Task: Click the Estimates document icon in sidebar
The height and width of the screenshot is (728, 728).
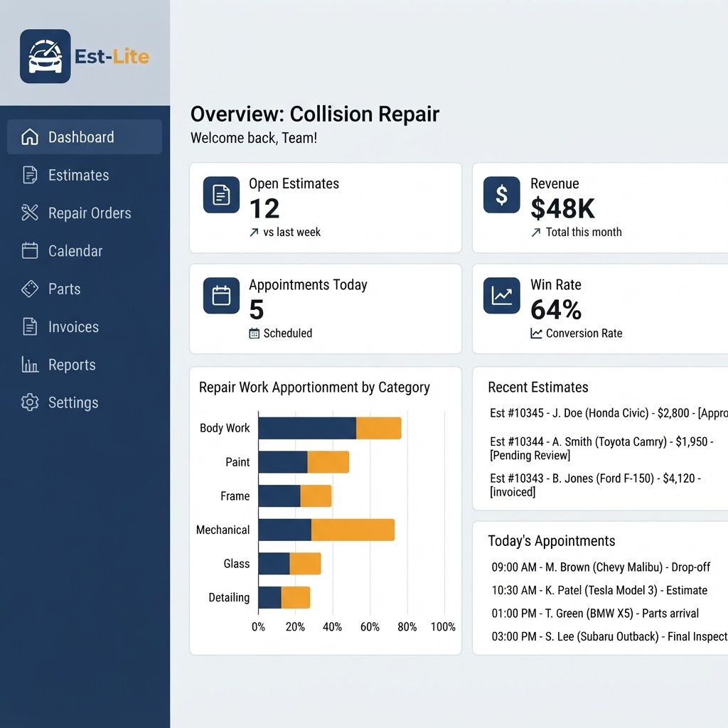Action: pyautogui.click(x=30, y=175)
